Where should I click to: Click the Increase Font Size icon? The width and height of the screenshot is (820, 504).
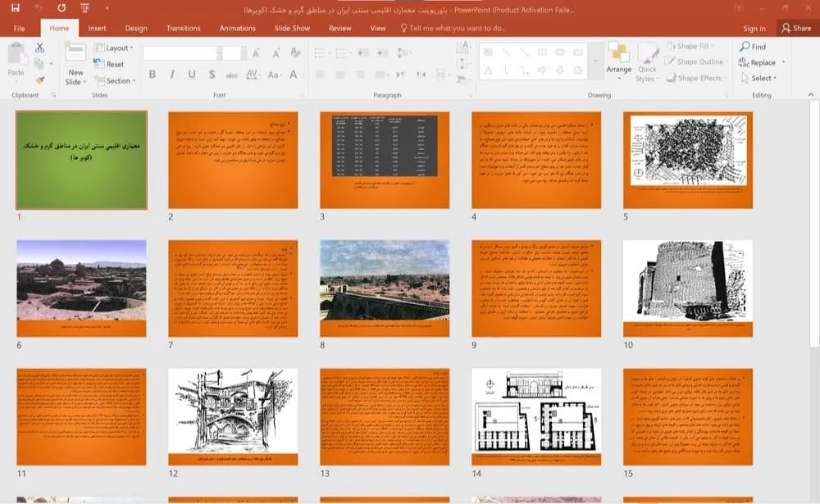coord(256,52)
